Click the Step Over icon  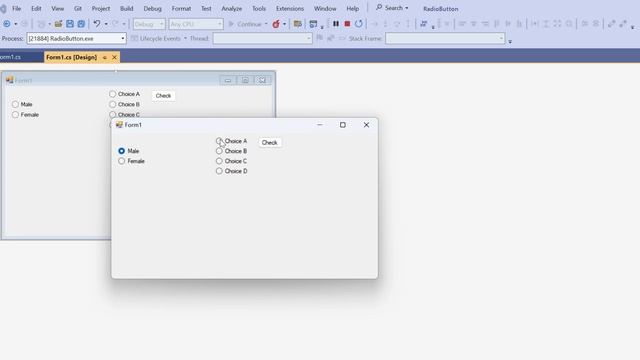tap(397, 24)
